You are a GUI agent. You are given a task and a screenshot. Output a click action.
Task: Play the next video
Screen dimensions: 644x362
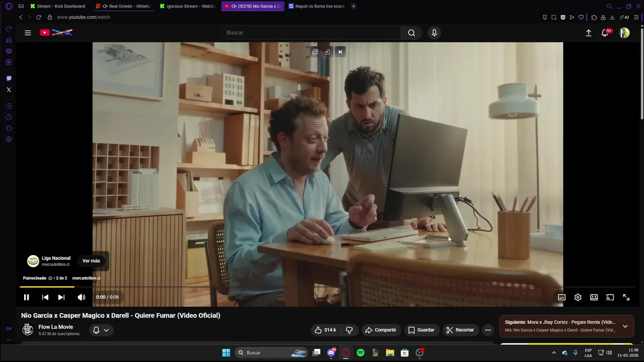coord(61,297)
